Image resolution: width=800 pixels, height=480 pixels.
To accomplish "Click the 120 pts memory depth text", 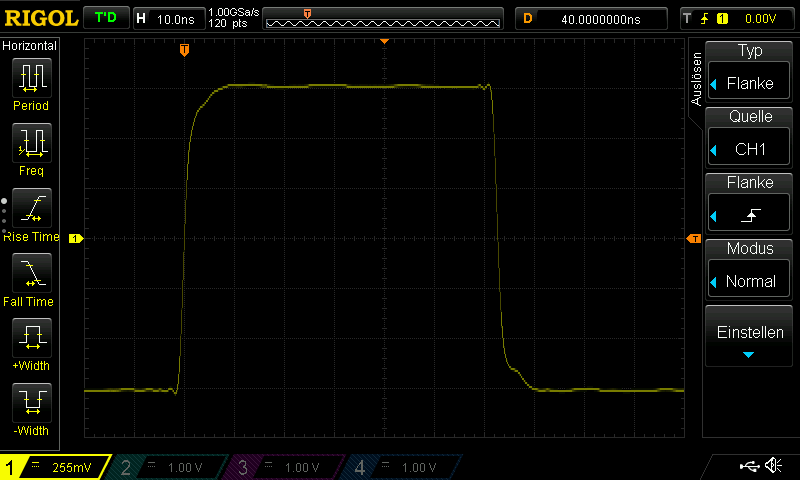I will 228,23.
